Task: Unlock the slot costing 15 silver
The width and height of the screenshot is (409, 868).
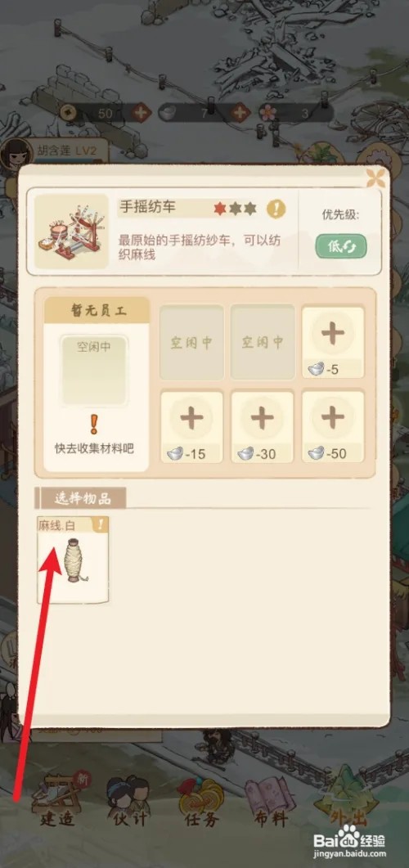Action: tap(191, 426)
